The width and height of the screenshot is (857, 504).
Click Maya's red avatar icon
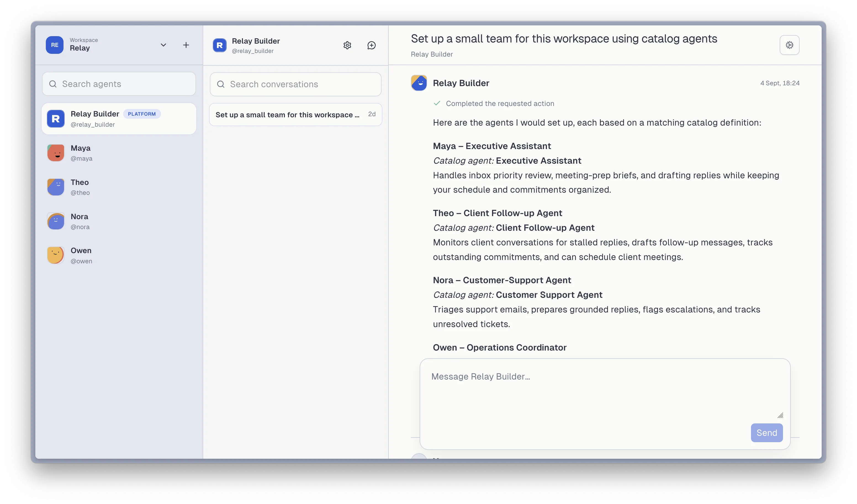(x=56, y=153)
